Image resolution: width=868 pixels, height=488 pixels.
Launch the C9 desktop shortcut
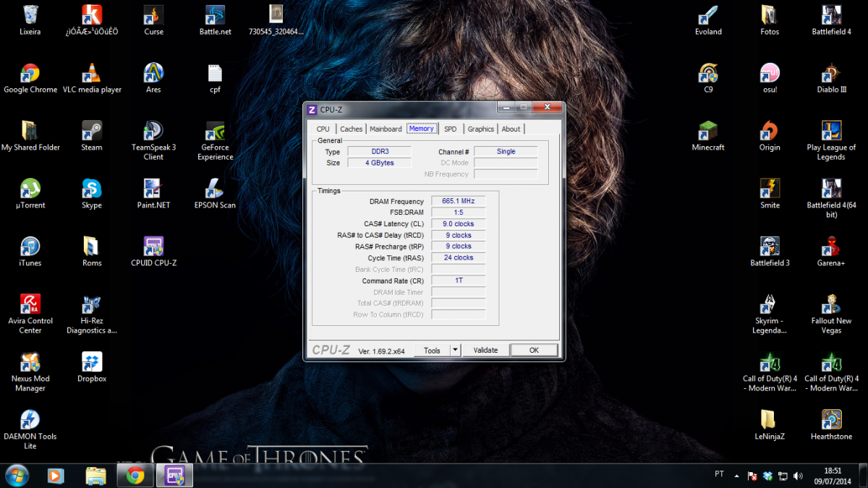708,78
